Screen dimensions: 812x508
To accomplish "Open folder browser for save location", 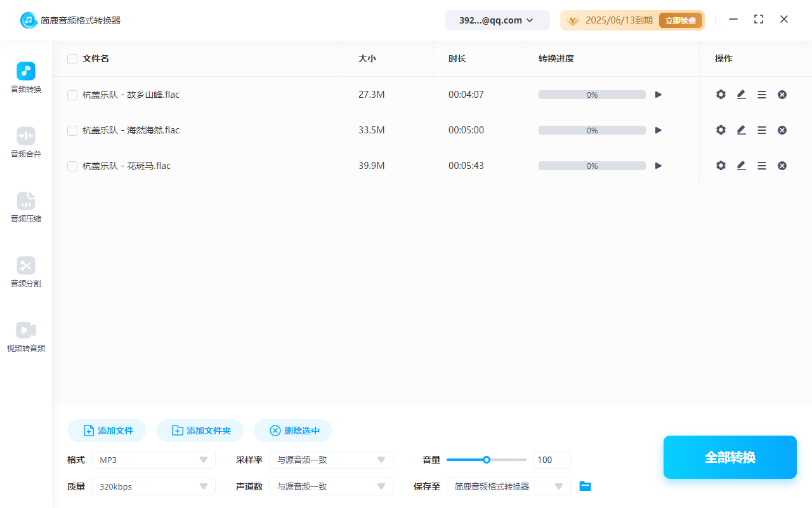I will pos(585,486).
